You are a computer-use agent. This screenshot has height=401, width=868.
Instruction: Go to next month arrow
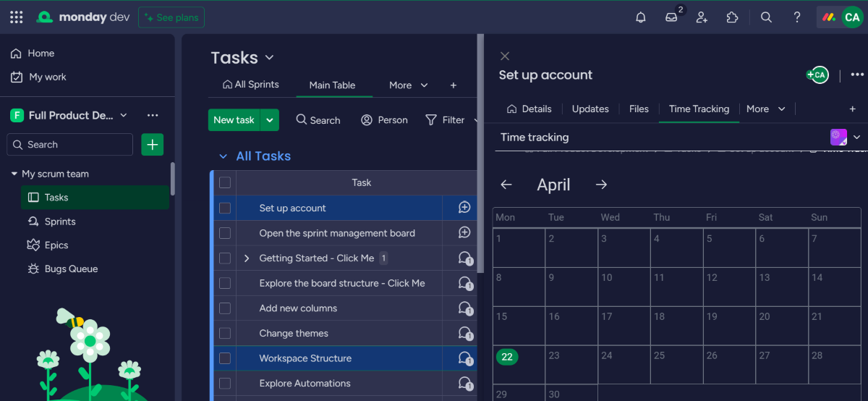[601, 185]
